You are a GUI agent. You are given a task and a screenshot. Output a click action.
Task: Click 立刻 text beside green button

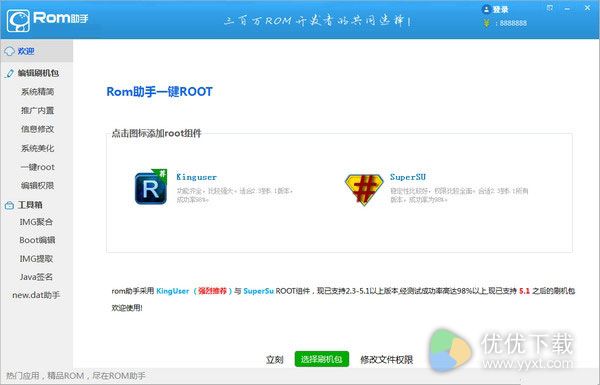[x=274, y=360]
